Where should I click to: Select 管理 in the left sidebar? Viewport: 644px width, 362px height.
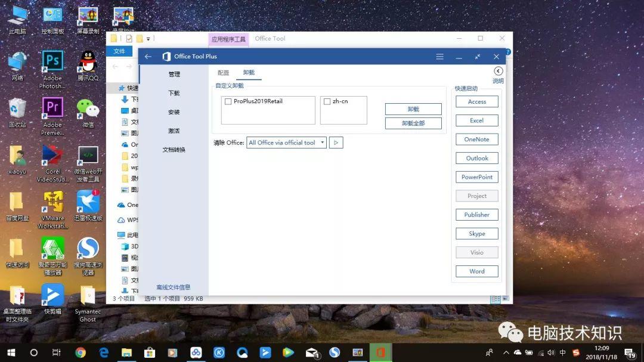pos(174,75)
